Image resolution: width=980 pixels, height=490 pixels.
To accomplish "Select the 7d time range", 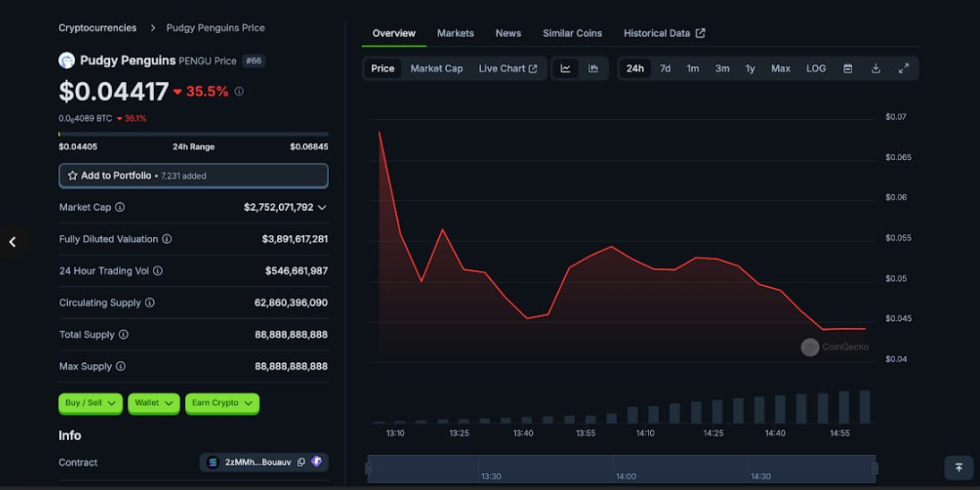I will pyautogui.click(x=665, y=68).
